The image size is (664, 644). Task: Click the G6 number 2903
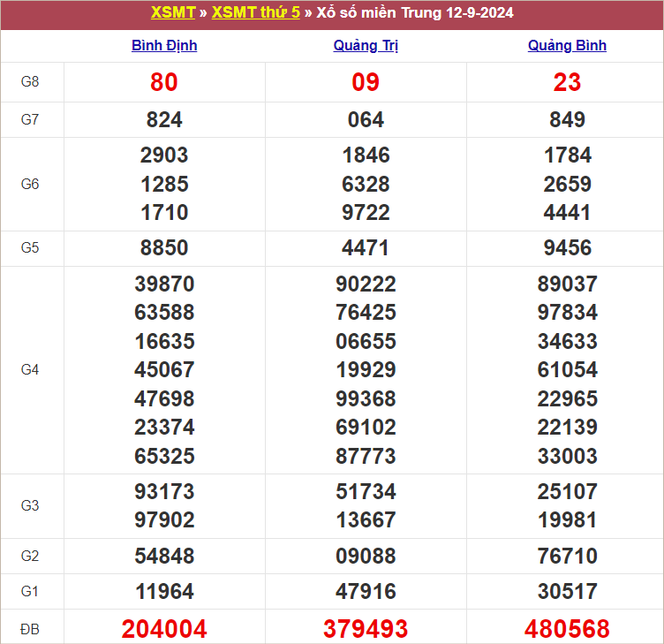click(x=164, y=155)
